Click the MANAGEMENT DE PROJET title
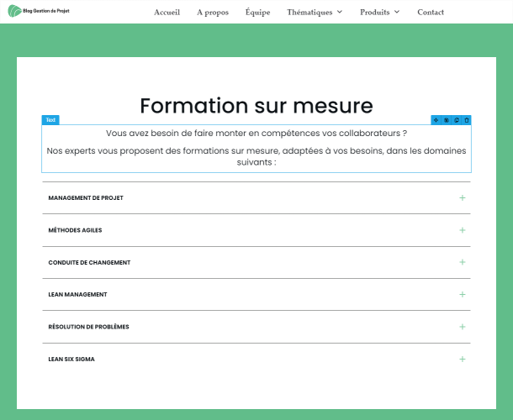This screenshot has height=420, width=513. click(86, 197)
